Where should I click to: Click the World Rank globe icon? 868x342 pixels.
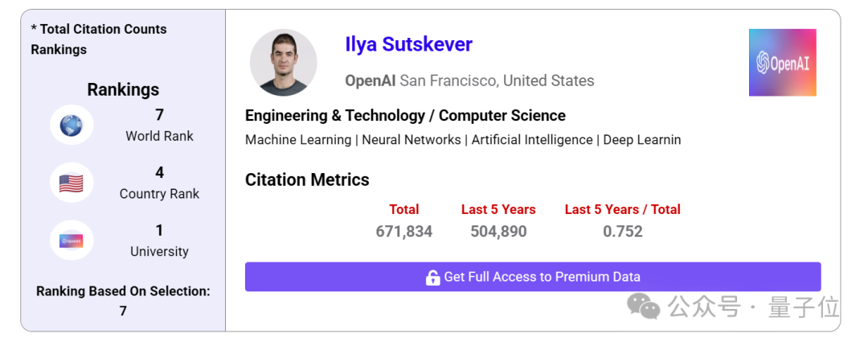pos(72,126)
